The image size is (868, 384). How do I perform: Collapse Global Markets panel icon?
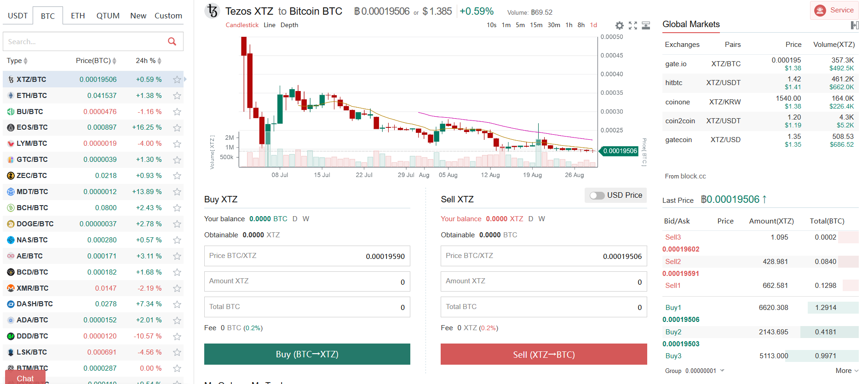coord(855,25)
